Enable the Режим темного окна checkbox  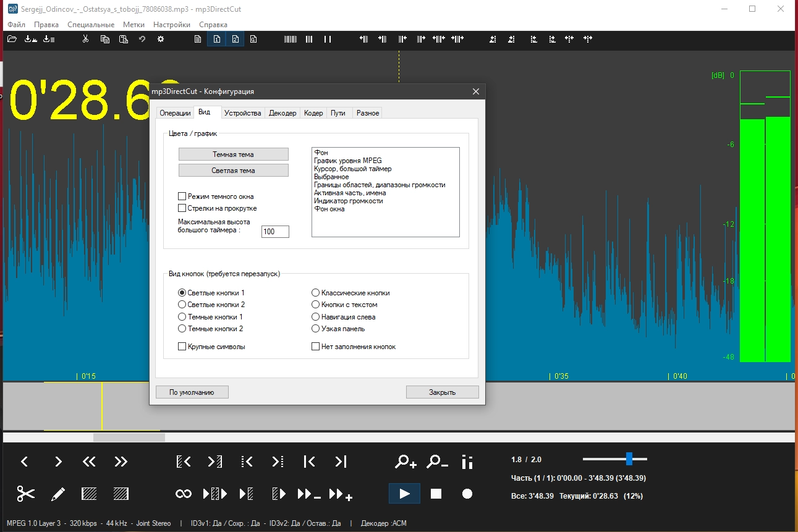[182, 196]
